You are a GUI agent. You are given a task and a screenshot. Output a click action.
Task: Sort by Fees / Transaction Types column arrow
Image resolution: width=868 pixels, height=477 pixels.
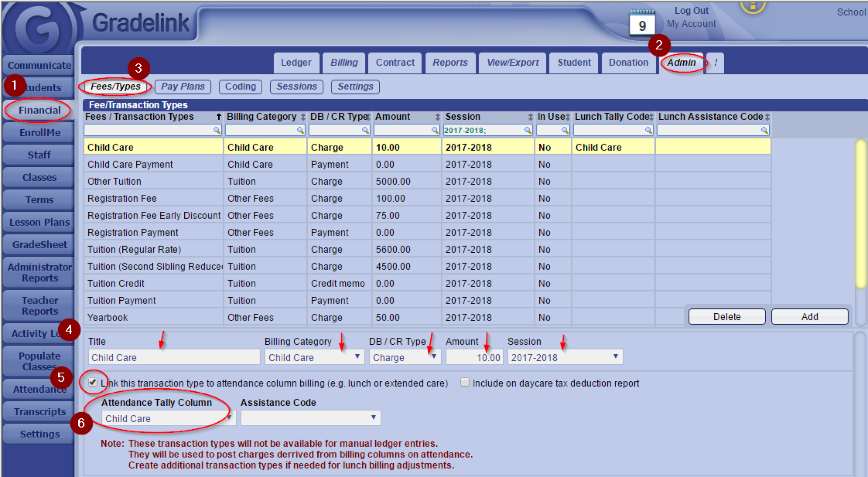tap(219, 117)
